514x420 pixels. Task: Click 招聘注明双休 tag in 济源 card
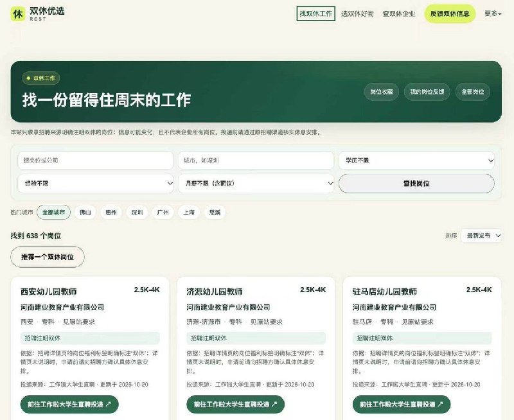(x=256, y=338)
